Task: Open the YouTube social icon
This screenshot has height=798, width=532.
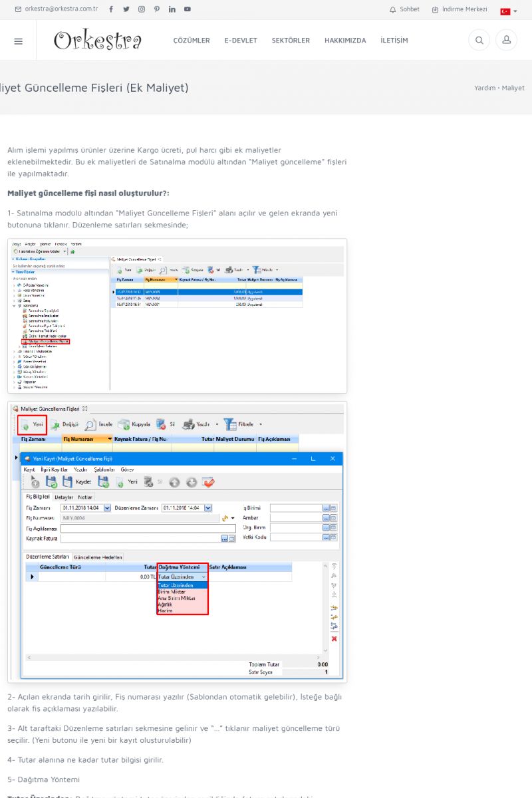Action: coord(188,9)
